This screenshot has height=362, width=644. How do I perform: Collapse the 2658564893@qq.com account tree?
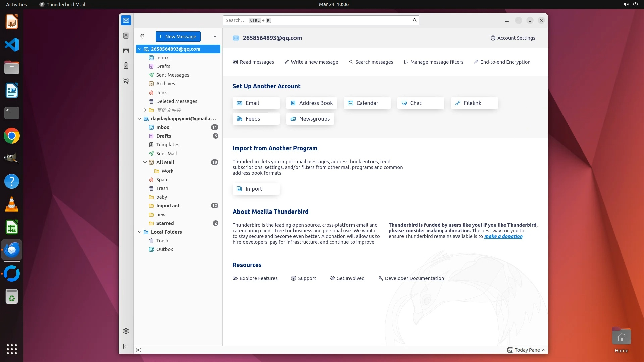tap(140, 49)
